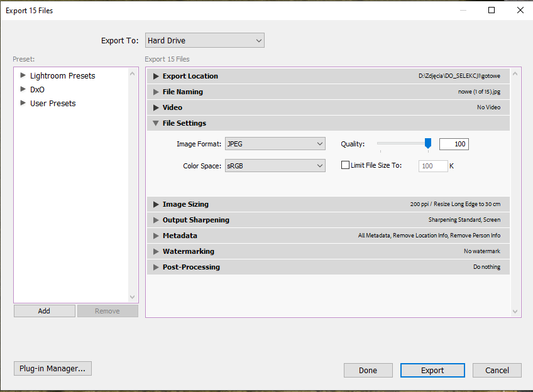
Task: Expand the Image Sizing section
Action: coord(157,204)
